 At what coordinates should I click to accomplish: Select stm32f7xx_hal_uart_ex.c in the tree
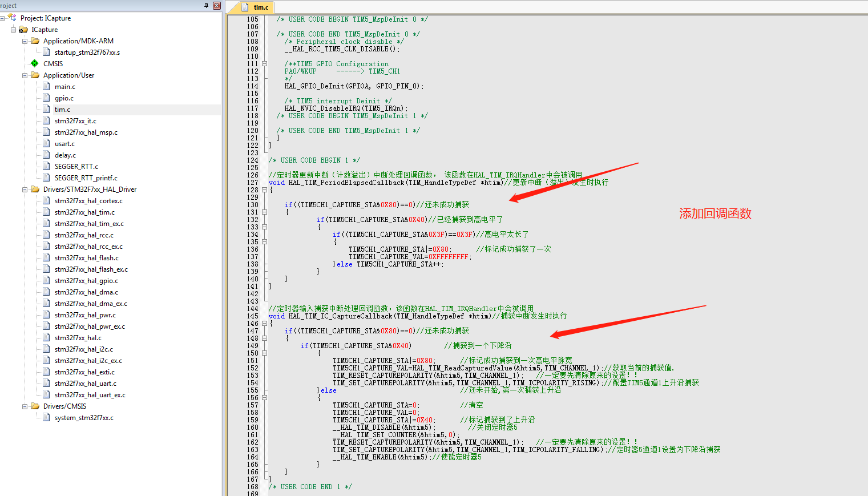(90, 395)
